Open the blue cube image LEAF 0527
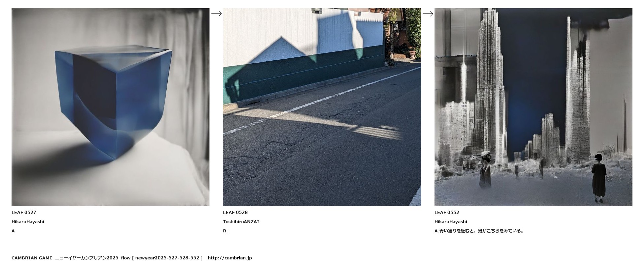Image resolution: width=644 pixels, height=266 pixels. [x=110, y=107]
